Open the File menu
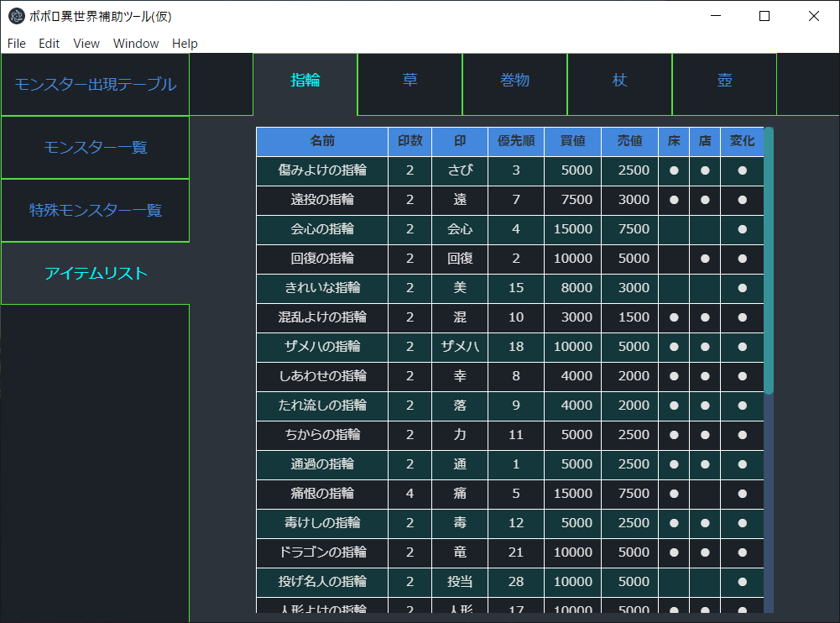 [x=17, y=44]
